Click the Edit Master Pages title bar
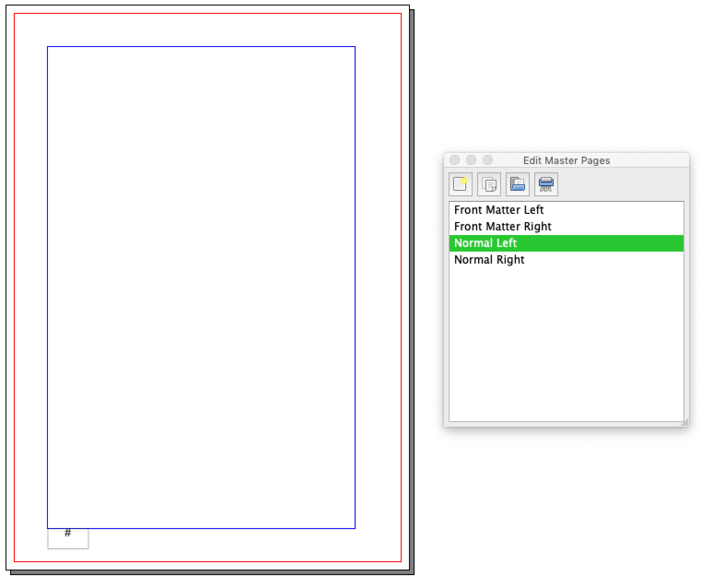The image size is (713, 588). pos(567,160)
